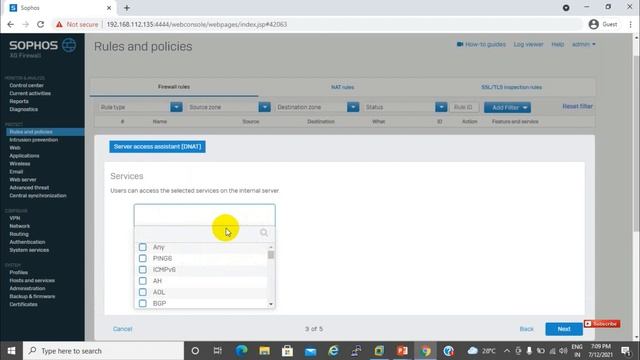
Task: Open the Source zone dropdown
Action: [264, 107]
